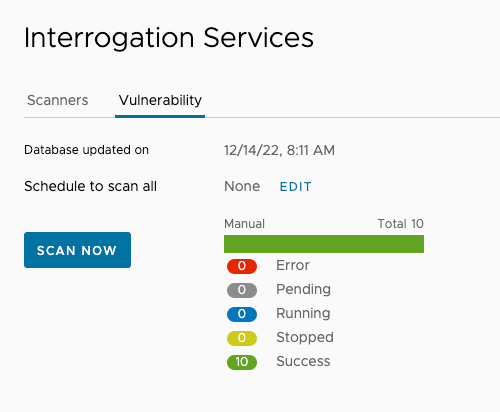Image resolution: width=500 pixels, height=412 pixels.
Task: Click the blue Running count badge
Action: pos(242,314)
